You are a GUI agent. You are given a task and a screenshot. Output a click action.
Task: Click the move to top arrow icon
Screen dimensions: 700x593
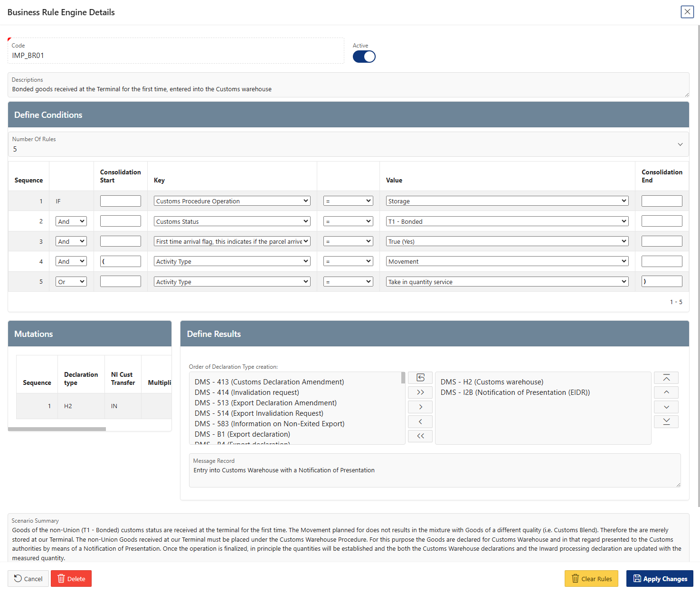[666, 378]
